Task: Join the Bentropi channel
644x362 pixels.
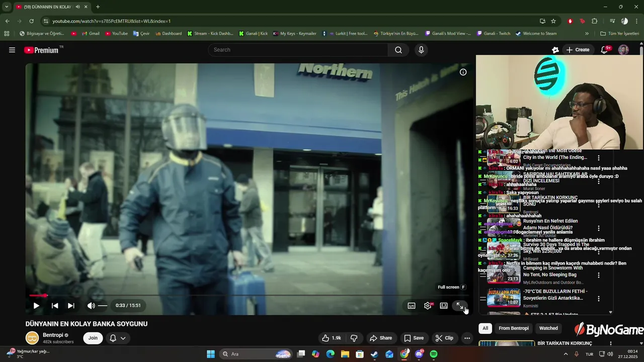Action: coord(93,338)
